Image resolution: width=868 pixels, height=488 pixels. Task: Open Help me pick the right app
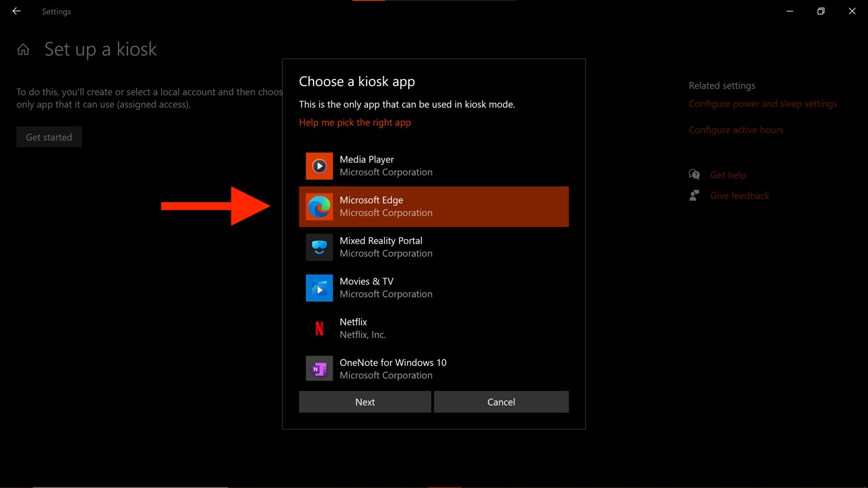point(355,122)
